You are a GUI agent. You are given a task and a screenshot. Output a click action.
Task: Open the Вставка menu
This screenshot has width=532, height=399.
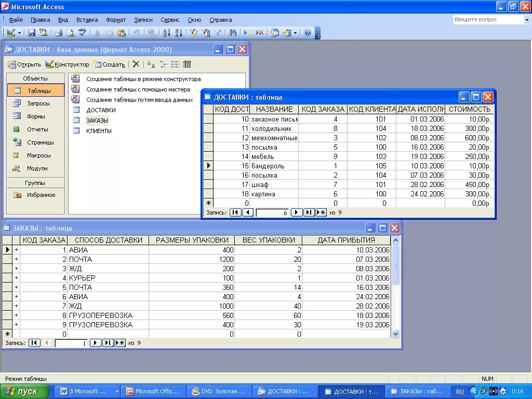tap(87, 20)
